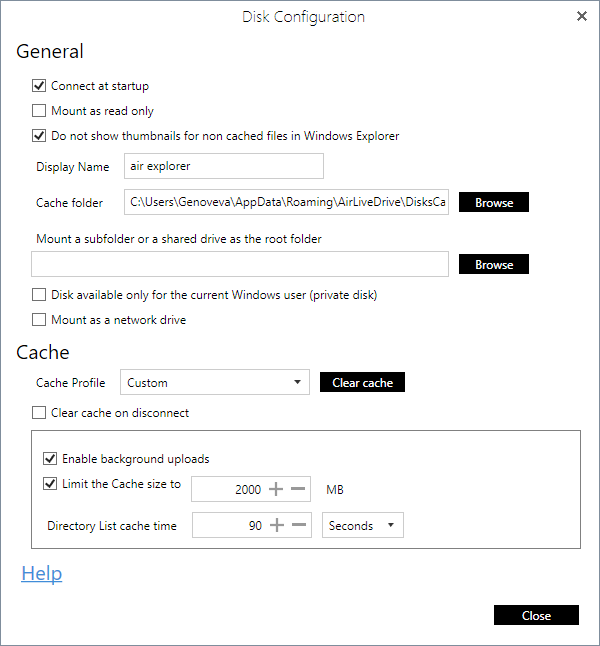This screenshot has width=600, height=646.
Task: Toggle Do not show thumbnails checkbox
Action: click(39, 136)
